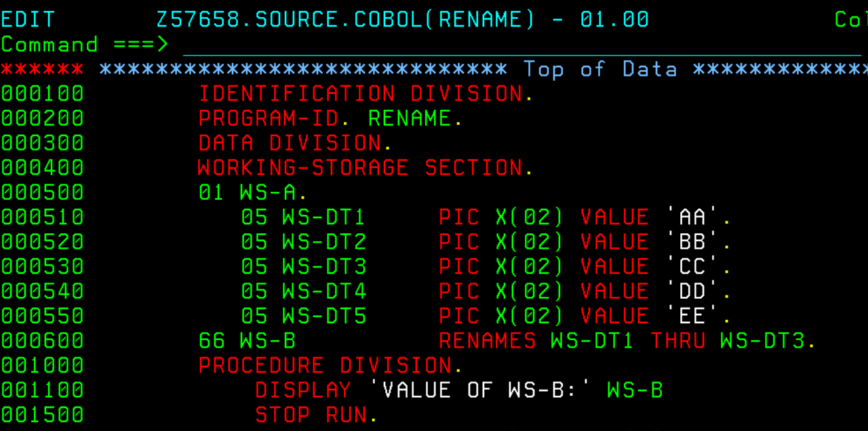Place cursor on STOP RUN statement
The image size is (868, 431).
[312, 414]
